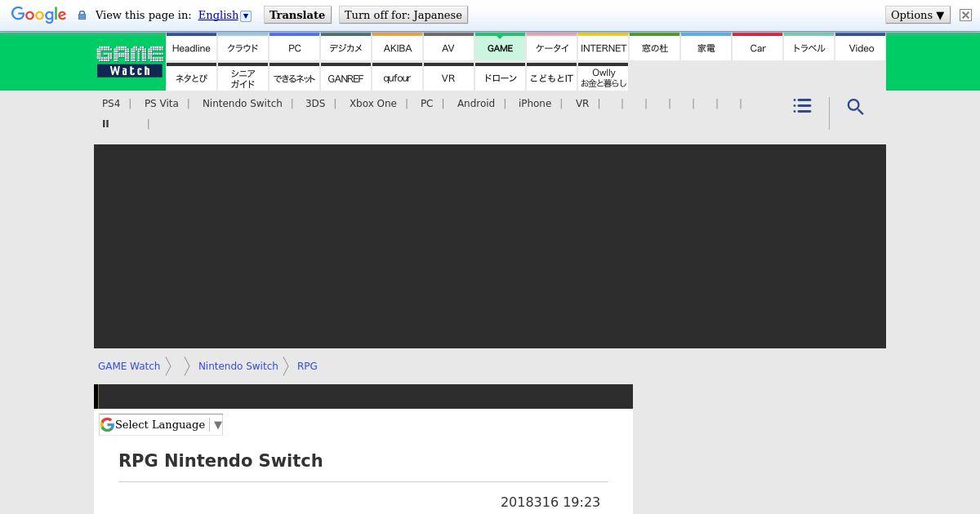Go to iPhone category

coord(535,104)
